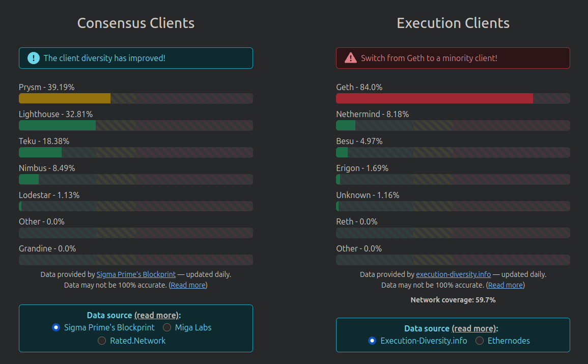
Task: Switch data source to Ethernodes
Action: (479, 341)
